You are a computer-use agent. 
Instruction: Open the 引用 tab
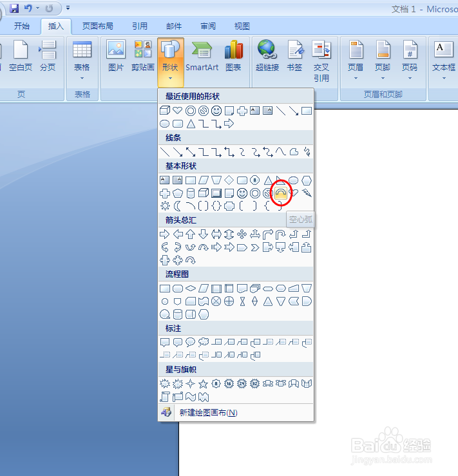pos(140,26)
